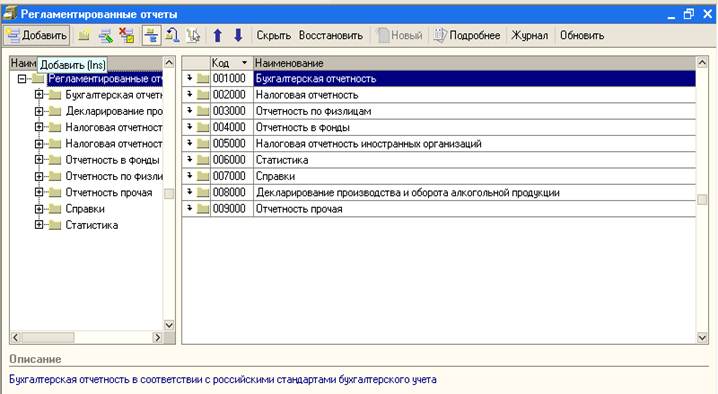Viewport: 718px width, 394px height.
Task: Expand the Статистика tree node
Action: 39,225
